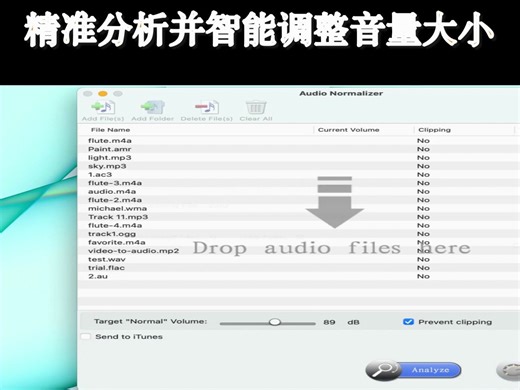
Task: Click the magnifier icon on Analyze button
Action: [x=383, y=370]
